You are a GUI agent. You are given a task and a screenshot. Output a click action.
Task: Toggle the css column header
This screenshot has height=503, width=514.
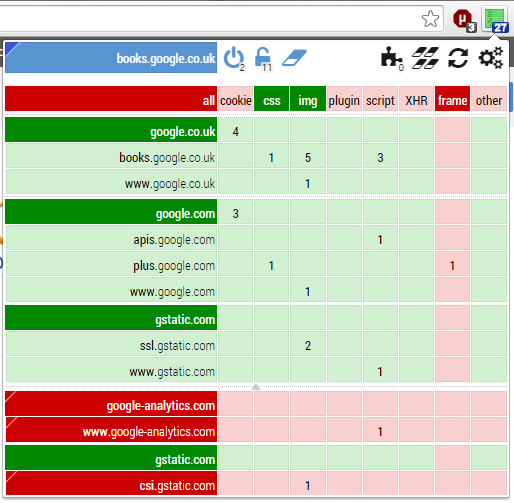pos(272,99)
